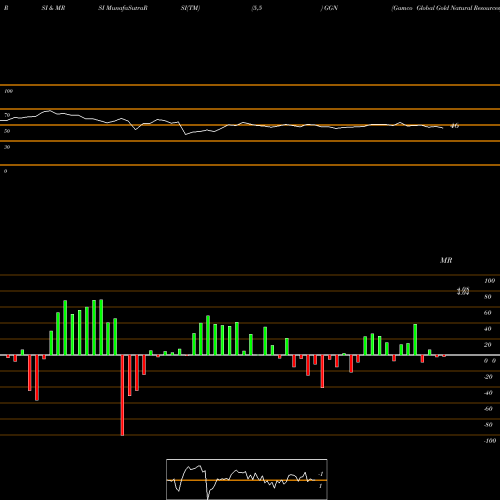Click the current RSI value '46'
This screenshot has width=500, height=500.
coord(454,126)
